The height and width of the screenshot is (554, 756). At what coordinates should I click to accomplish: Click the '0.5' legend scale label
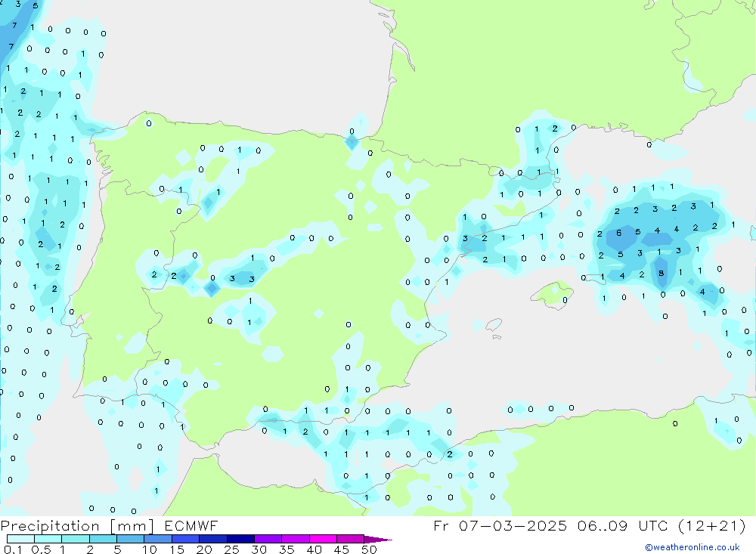click(x=41, y=549)
